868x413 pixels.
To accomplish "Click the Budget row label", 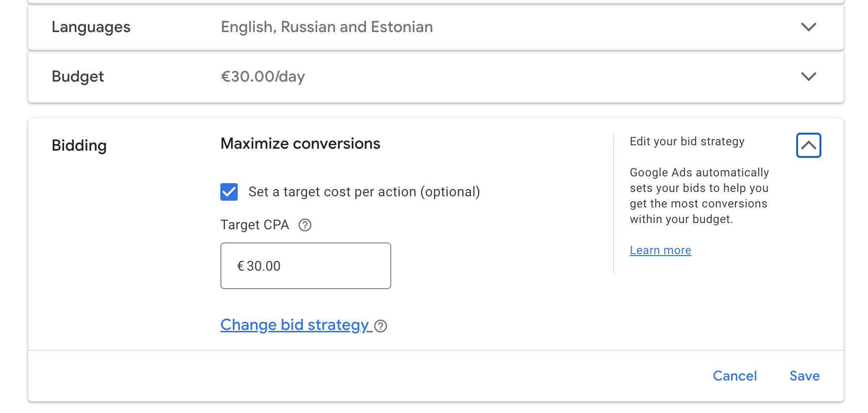I will coord(78,77).
